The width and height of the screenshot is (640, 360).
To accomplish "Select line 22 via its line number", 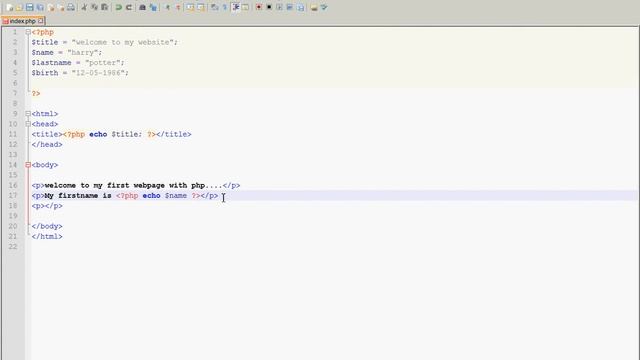I will pos(13,247).
